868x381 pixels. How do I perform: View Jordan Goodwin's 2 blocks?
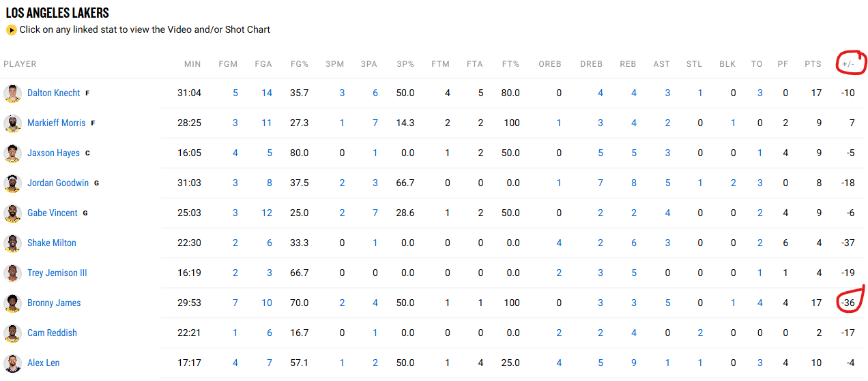[x=734, y=183]
